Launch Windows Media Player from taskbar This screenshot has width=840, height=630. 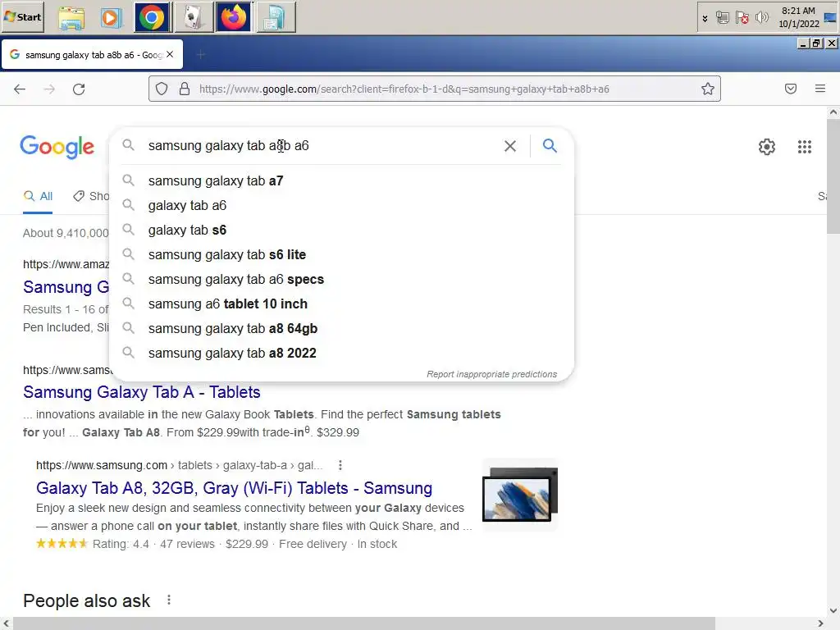111,18
